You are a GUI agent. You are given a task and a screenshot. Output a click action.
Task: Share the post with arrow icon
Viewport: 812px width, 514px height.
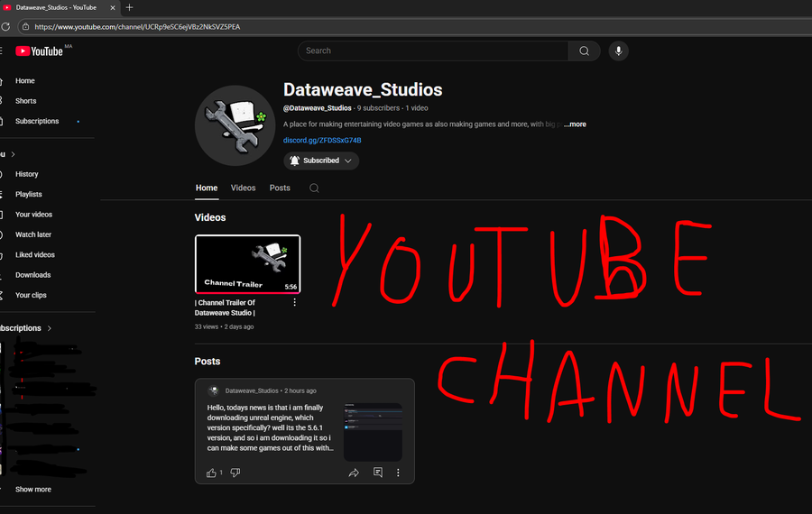tap(354, 473)
